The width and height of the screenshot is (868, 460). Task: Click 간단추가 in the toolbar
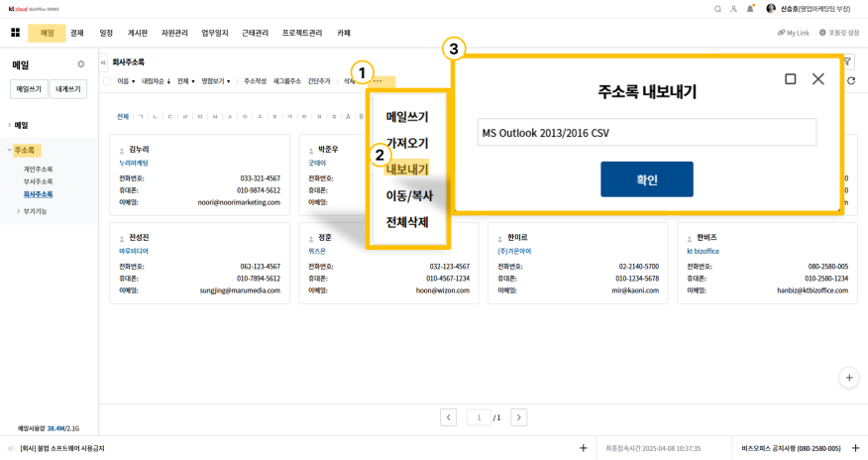pos(319,81)
